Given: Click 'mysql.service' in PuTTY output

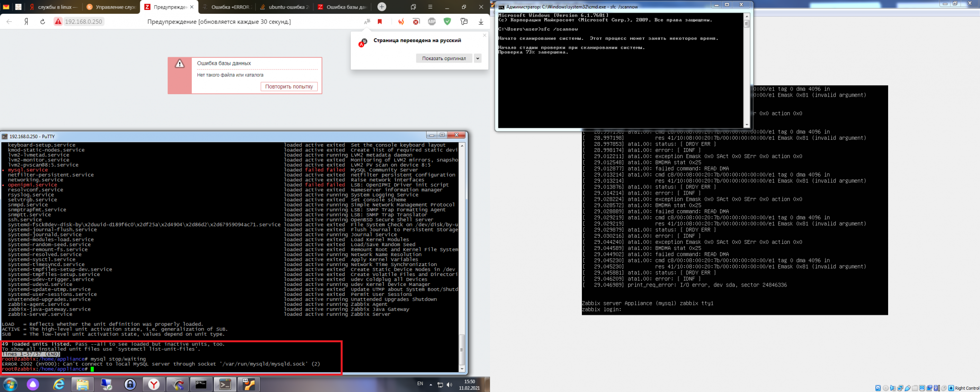Looking at the screenshot, I should 28,170.
